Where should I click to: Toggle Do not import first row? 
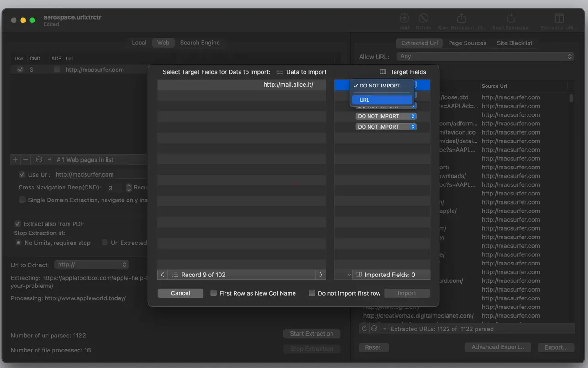click(x=312, y=293)
